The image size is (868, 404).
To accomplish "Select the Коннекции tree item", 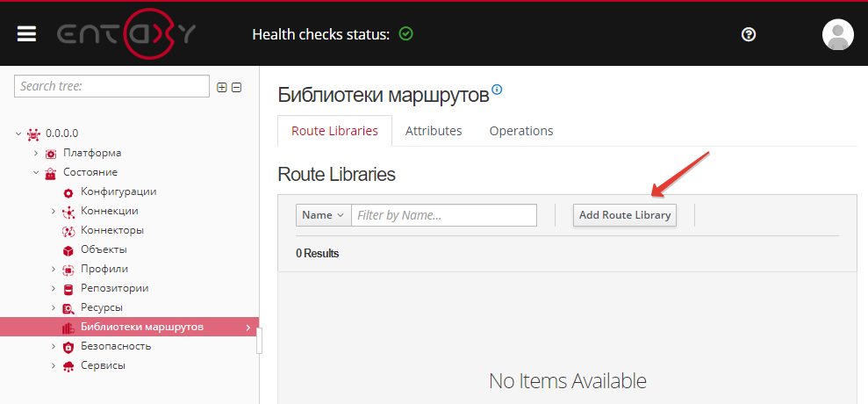I will coord(110,211).
